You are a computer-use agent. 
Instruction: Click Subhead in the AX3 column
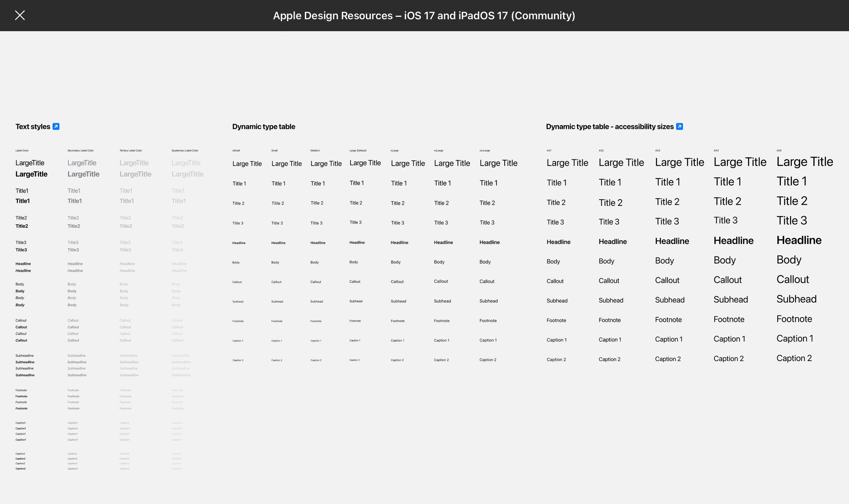click(x=670, y=300)
